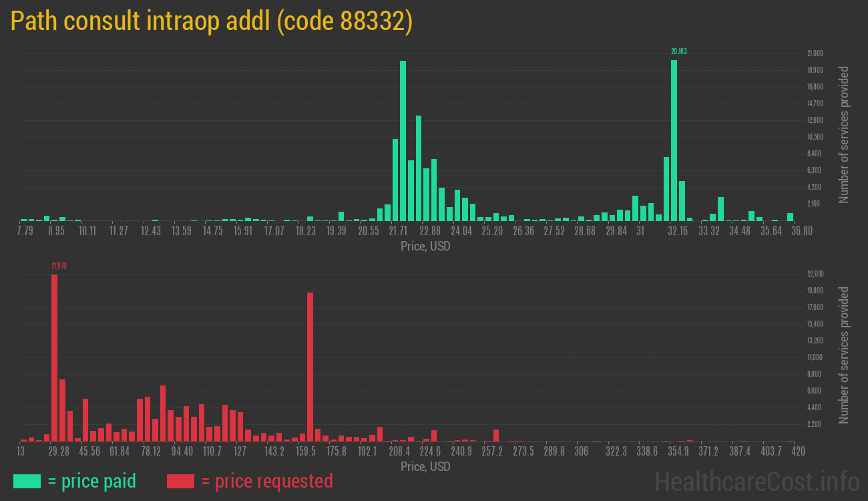This screenshot has width=868, height=501.
Task: Click the 257.2 tick on lower x-axis
Action: point(492,452)
